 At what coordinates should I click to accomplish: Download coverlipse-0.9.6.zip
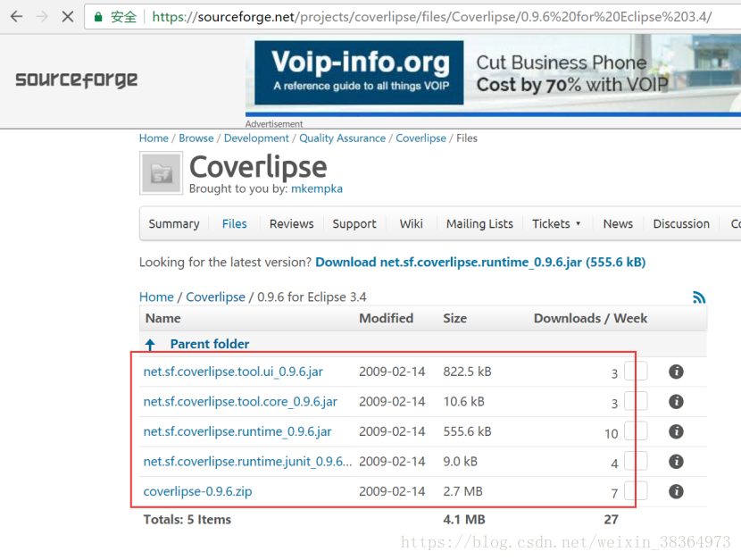(197, 491)
